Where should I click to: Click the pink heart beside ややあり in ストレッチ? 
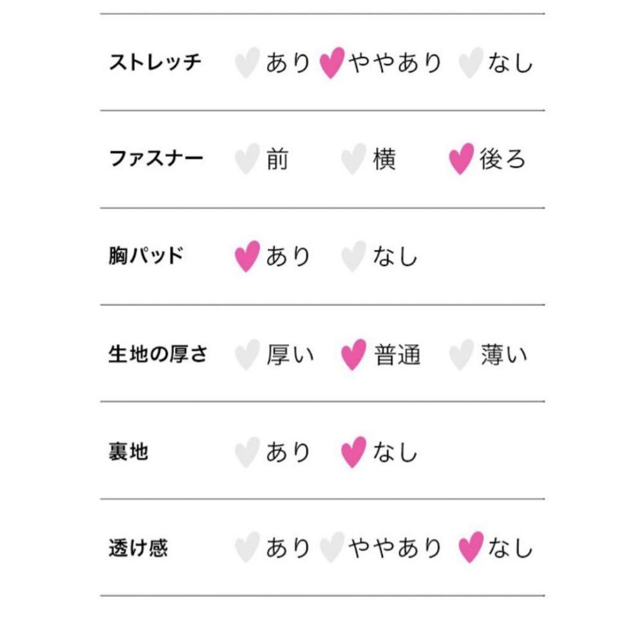click(x=332, y=63)
